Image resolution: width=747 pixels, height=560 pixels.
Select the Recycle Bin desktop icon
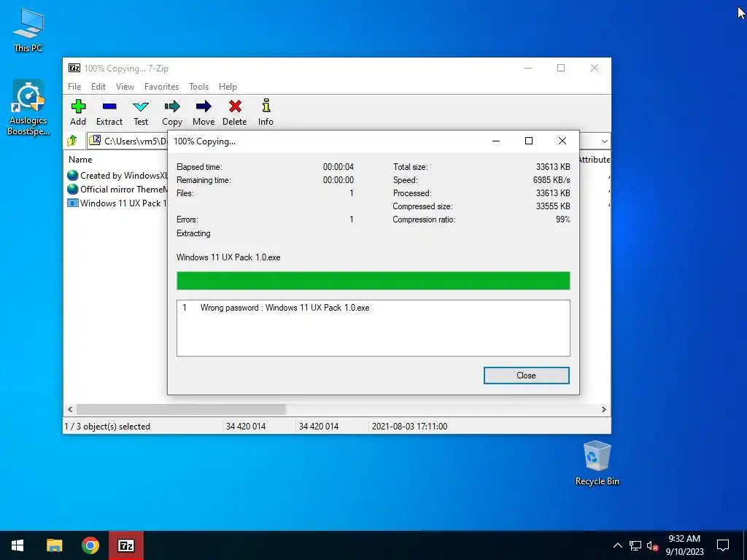[597, 463]
